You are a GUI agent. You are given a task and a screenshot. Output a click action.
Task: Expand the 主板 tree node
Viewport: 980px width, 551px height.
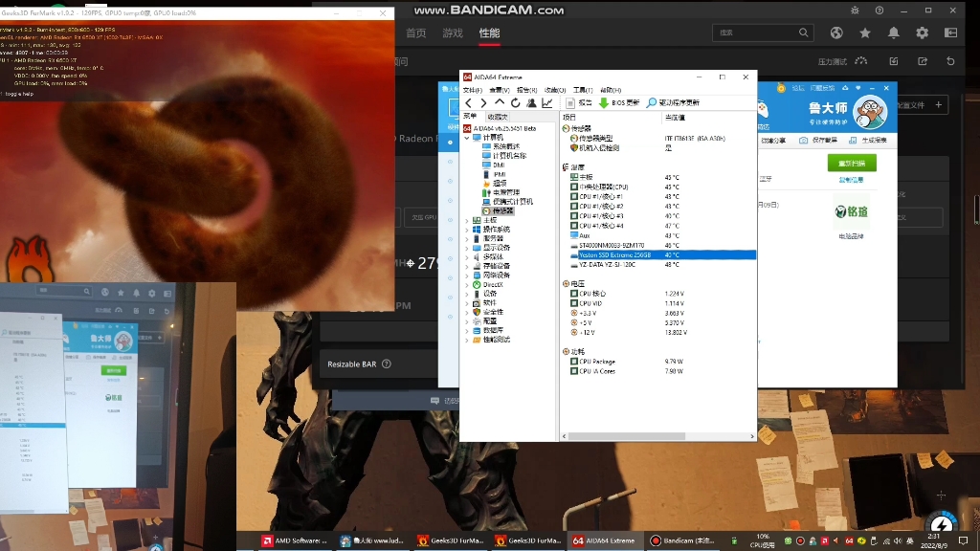coord(467,221)
